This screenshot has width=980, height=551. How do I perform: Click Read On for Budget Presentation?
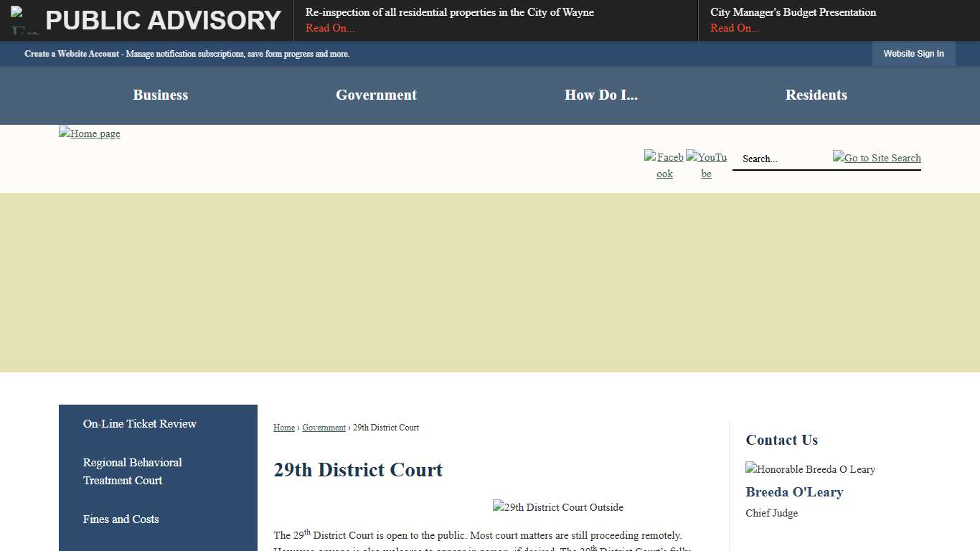coord(734,28)
